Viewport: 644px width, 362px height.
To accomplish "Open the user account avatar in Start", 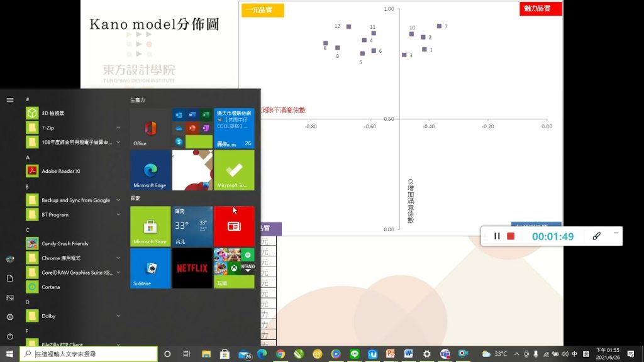I will 10,259.
